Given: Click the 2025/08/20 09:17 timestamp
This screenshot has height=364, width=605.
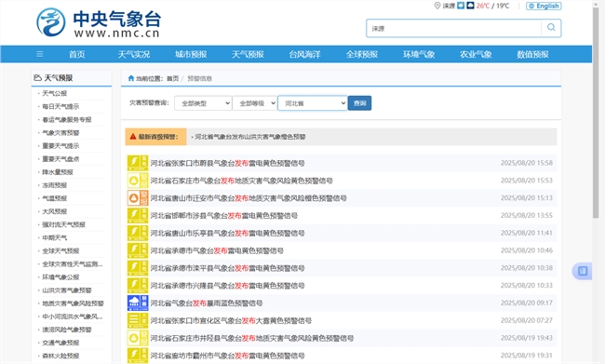Looking at the screenshot, I should click(x=527, y=303).
